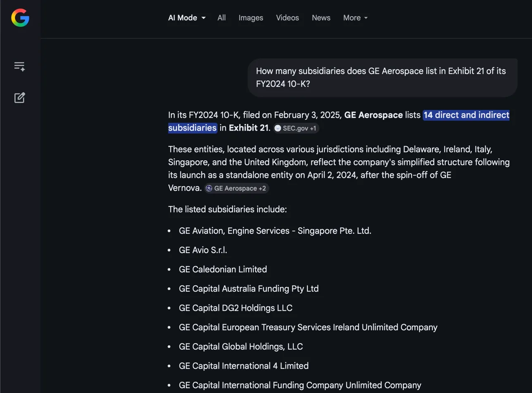This screenshot has height=393, width=532.
Task: Open the Videos tab
Action: 287,18
